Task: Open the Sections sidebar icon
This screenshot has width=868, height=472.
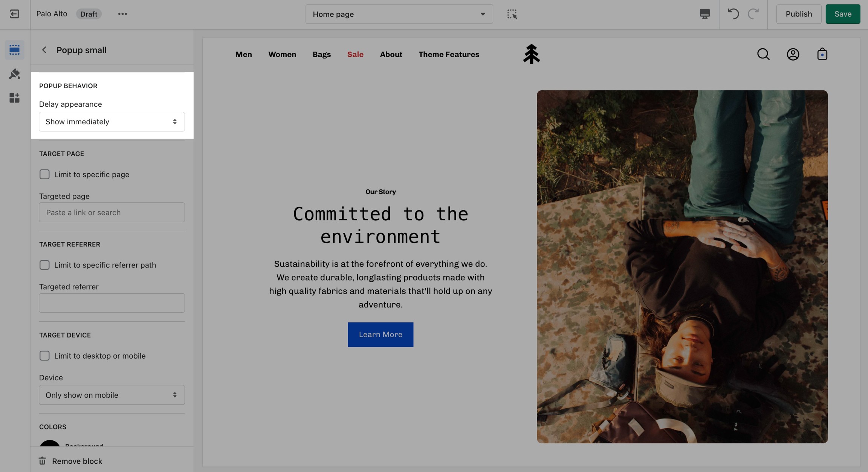Action: point(14,50)
